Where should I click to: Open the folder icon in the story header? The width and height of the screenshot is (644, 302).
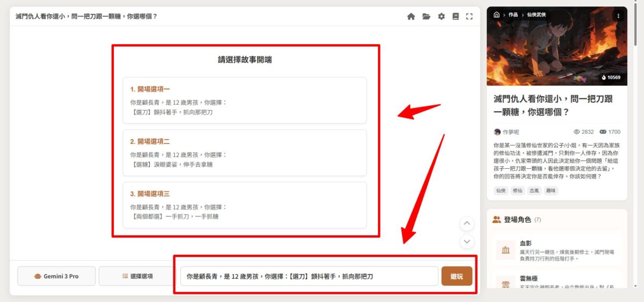426,17
